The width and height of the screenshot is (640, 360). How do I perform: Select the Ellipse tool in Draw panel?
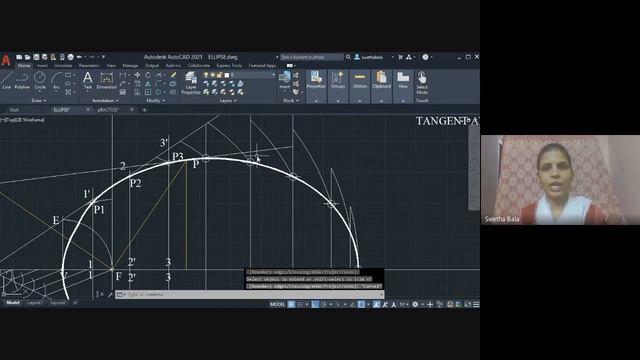[68, 84]
